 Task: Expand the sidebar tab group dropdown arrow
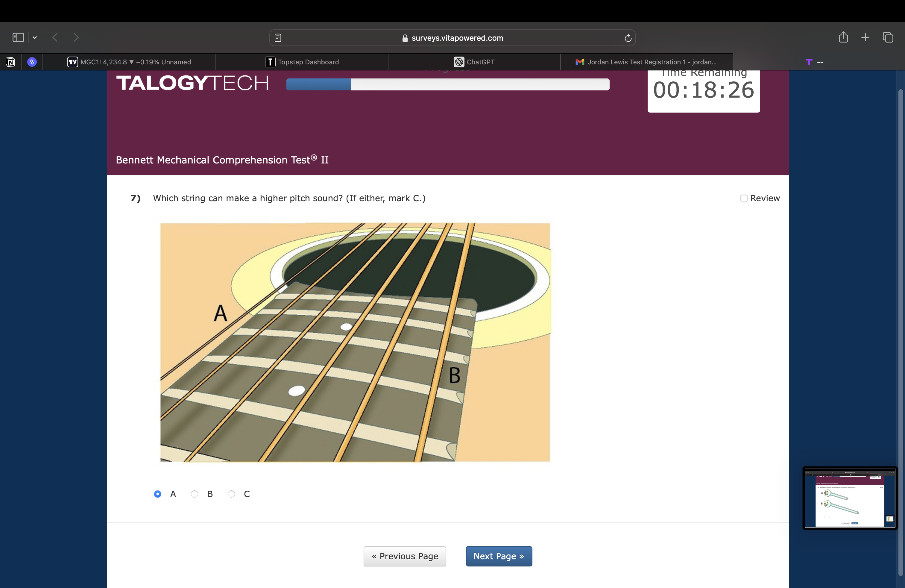pos(35,37)
